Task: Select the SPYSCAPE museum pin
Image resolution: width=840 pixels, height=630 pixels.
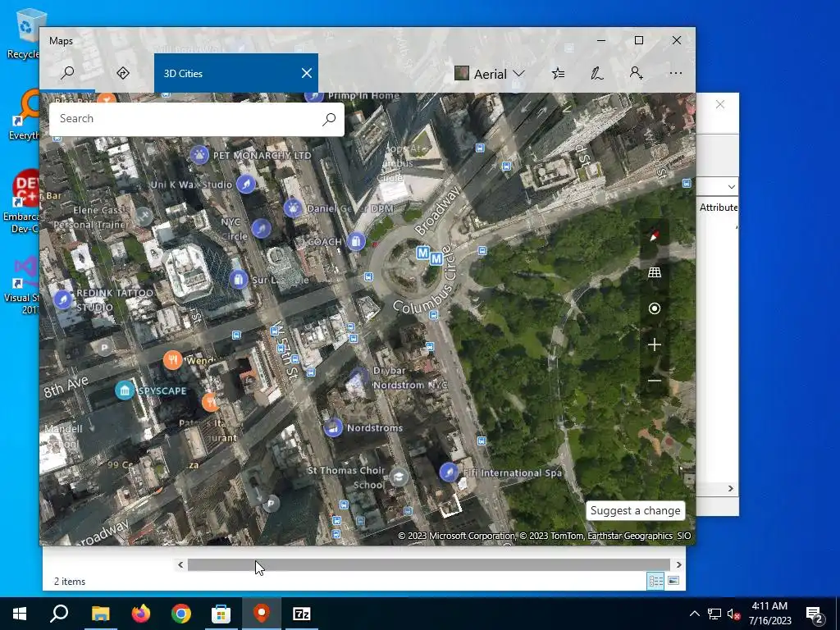Action: (125, 390)
